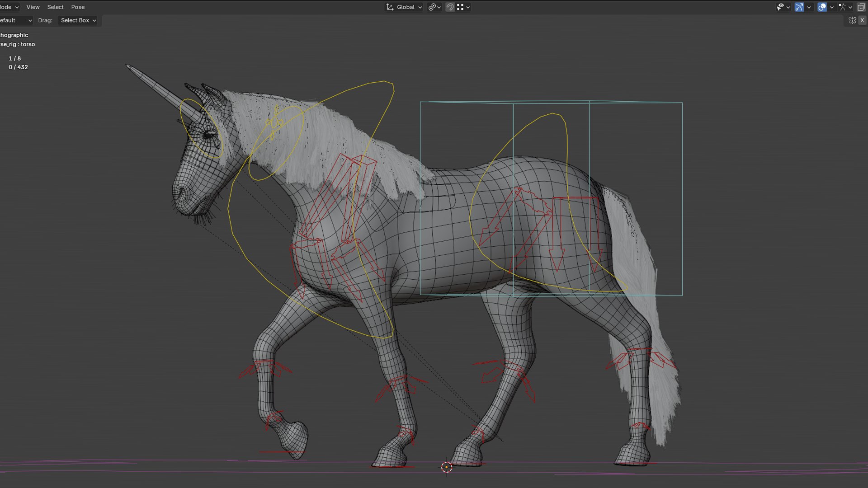This screenshot has height=488, width=868.
Task: Open selectability and visibility eye dropdown
Action: click(x=783, y=7)
